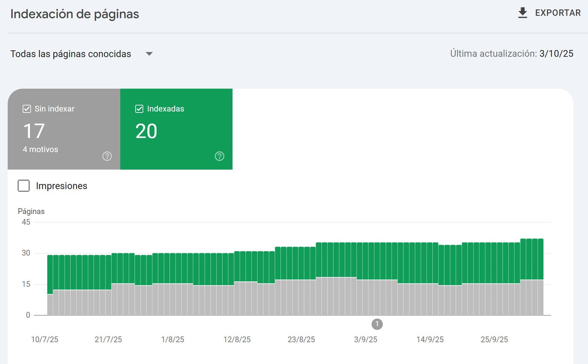The height and width of the screenshot is (364, 588).
Task: Click gray segment of the last chart bar
Action: (540, 297)
